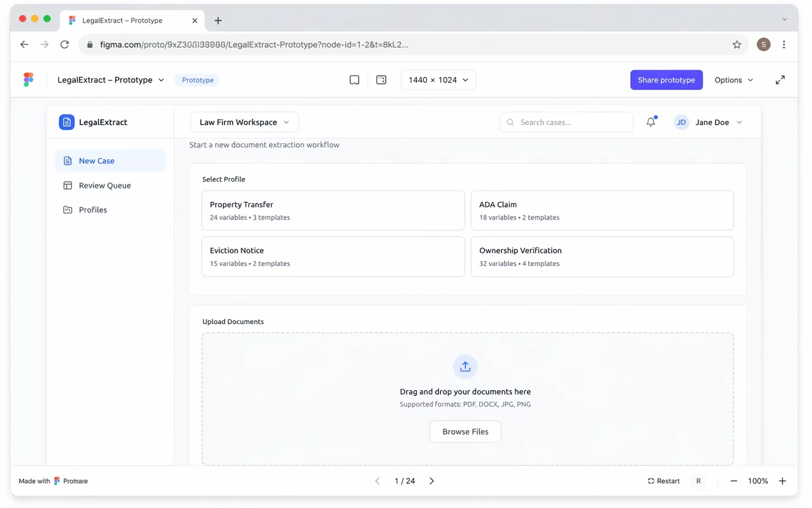The width and height of the screenshot is (812, 508).
Task: Click the Upload Documents heading
Action: point(233,322)
